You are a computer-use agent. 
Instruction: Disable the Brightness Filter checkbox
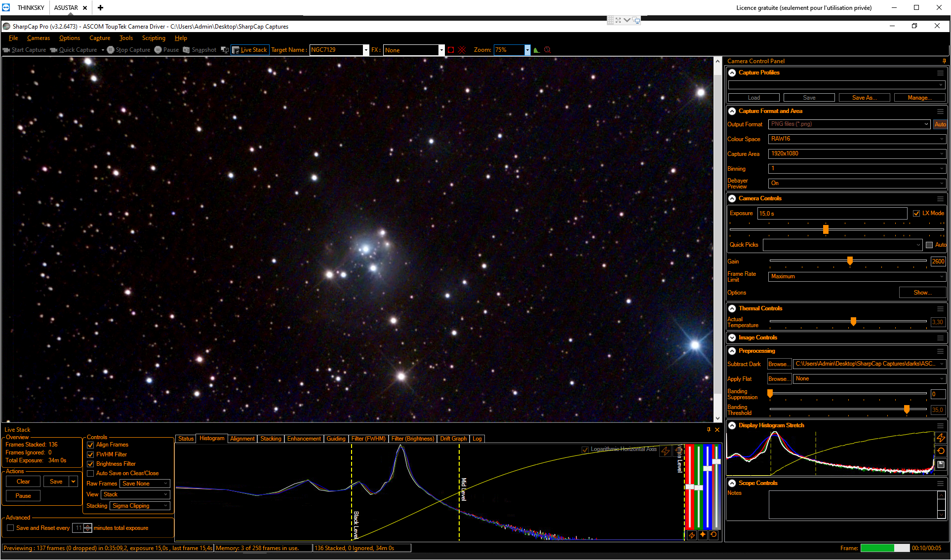(x=90, y=464)
